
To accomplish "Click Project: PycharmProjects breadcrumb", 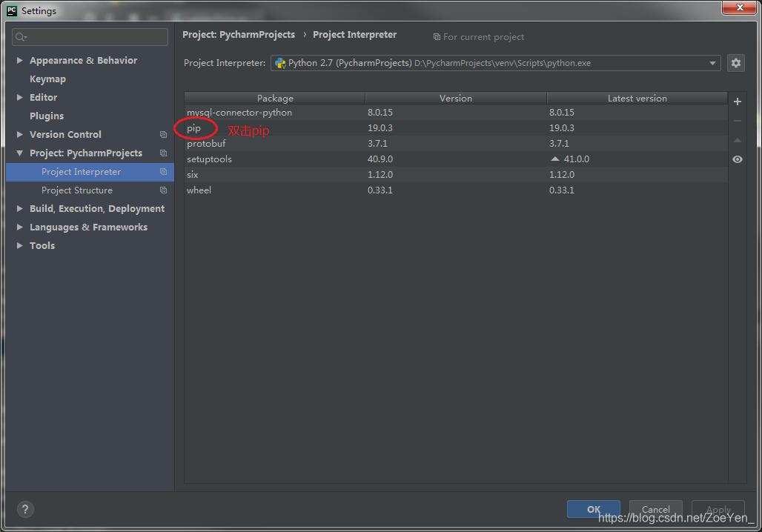I will click(239, 35).
